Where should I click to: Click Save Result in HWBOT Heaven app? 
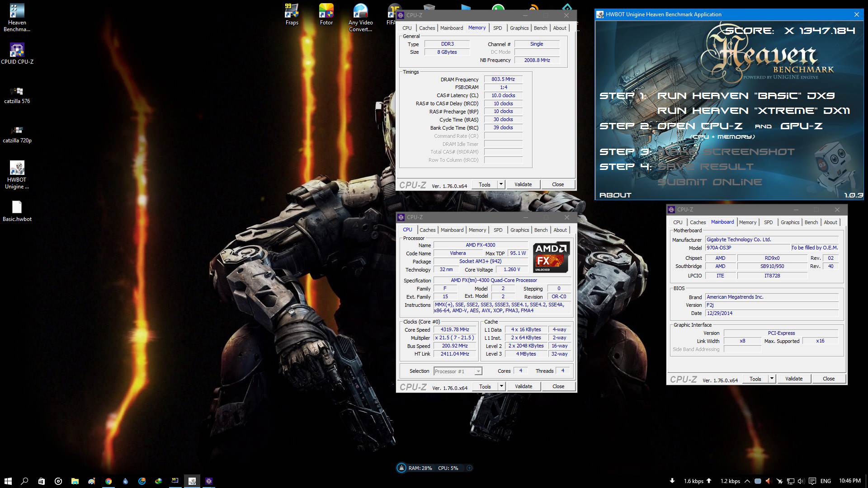coord(705,167)
